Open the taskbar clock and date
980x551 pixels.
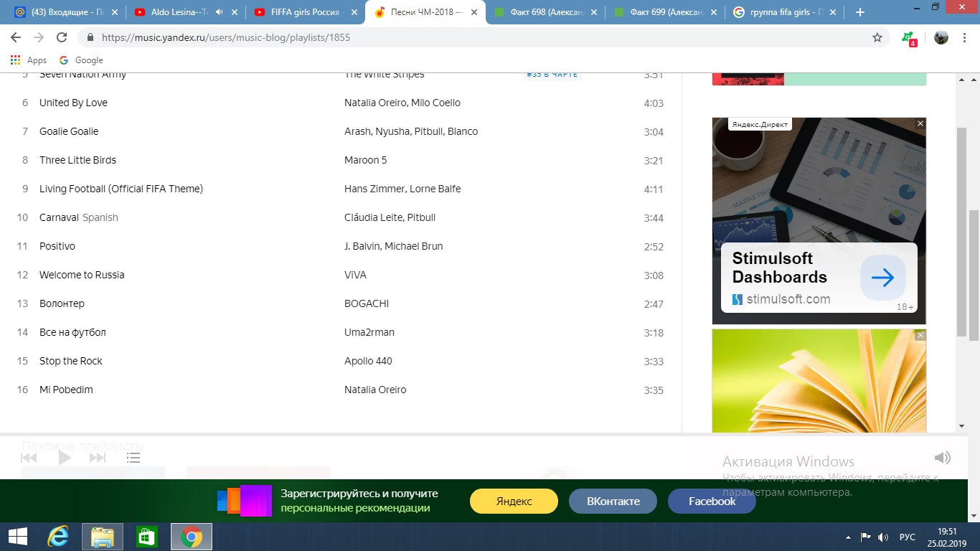(948, 537)
